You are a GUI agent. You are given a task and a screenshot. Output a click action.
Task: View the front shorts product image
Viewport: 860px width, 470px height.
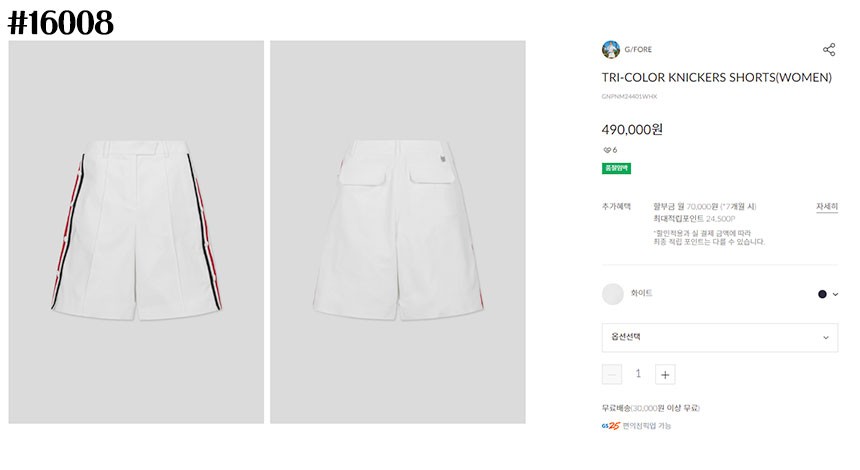[x=136, y=232]
